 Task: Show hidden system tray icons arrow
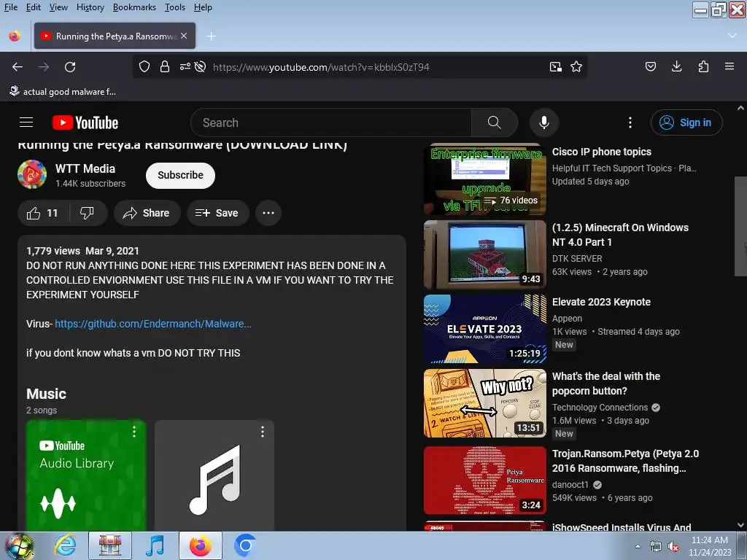[x=638, y=546]
